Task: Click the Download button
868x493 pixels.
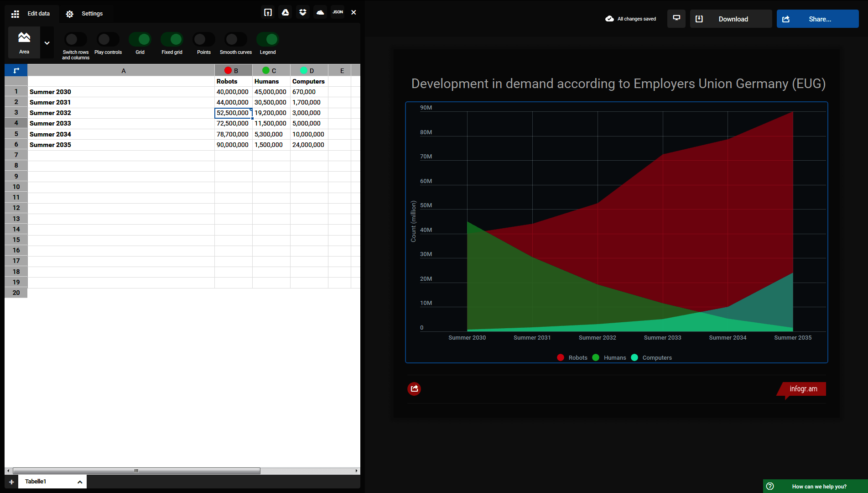Action: coord(731,19)
